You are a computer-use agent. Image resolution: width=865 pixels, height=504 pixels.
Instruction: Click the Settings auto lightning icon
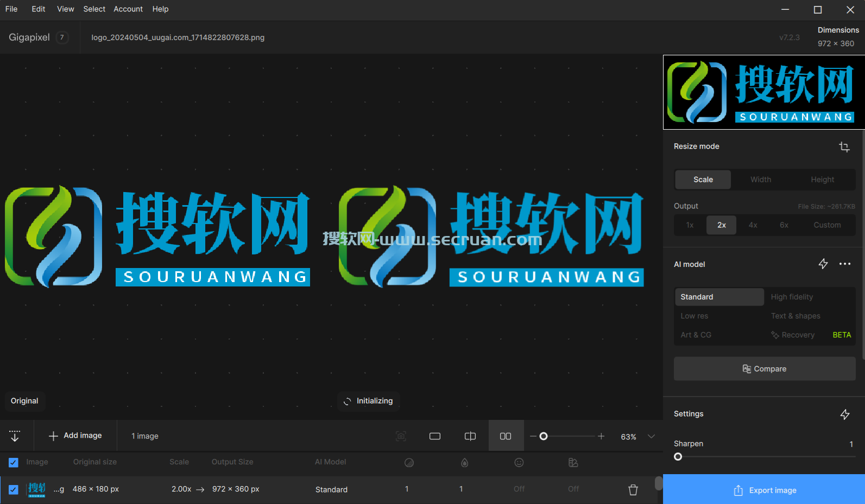pos(845,414)
